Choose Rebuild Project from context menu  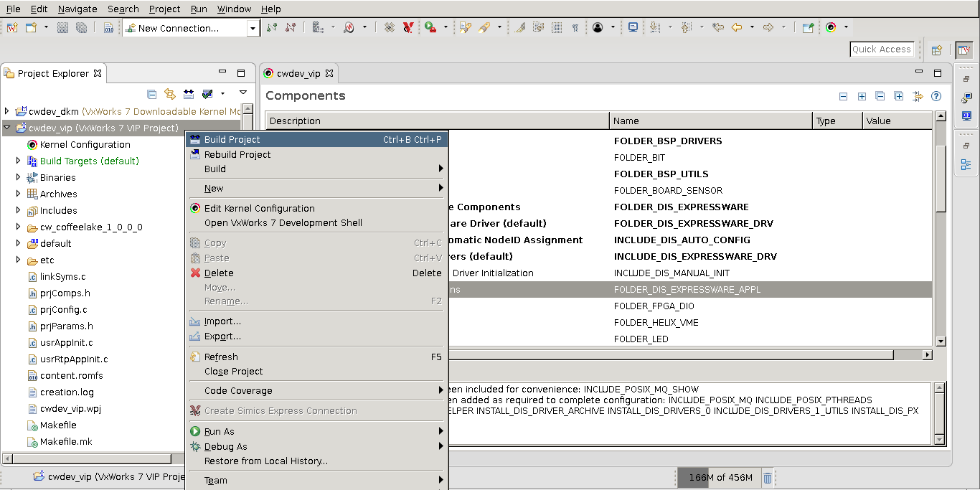click(x=316, y=154)
